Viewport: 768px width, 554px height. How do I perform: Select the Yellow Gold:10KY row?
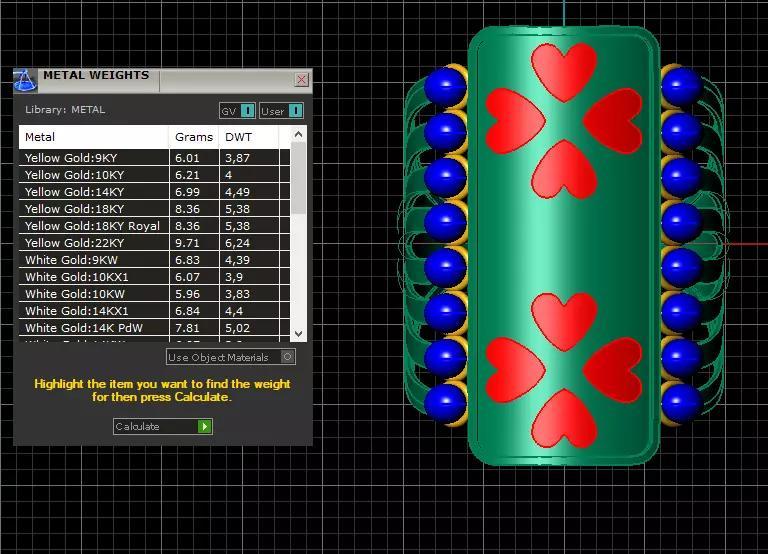[x=154, y=175]
